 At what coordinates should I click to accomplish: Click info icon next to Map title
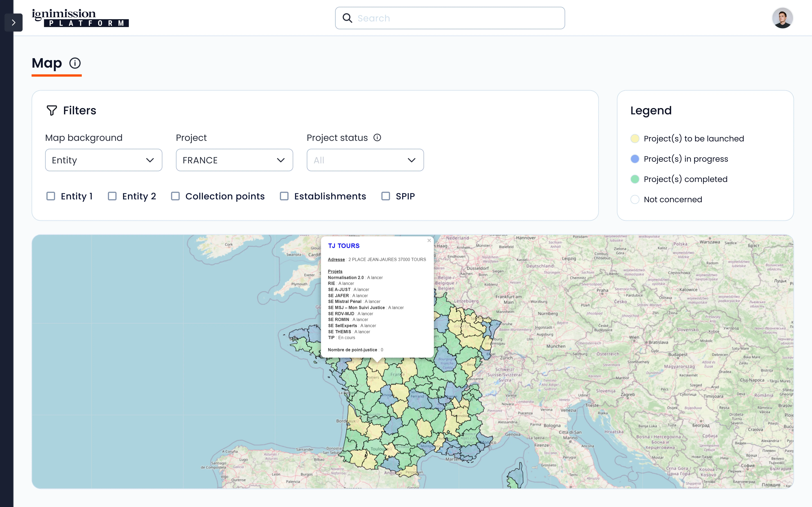pyautogui.click(x=75, y=63)
